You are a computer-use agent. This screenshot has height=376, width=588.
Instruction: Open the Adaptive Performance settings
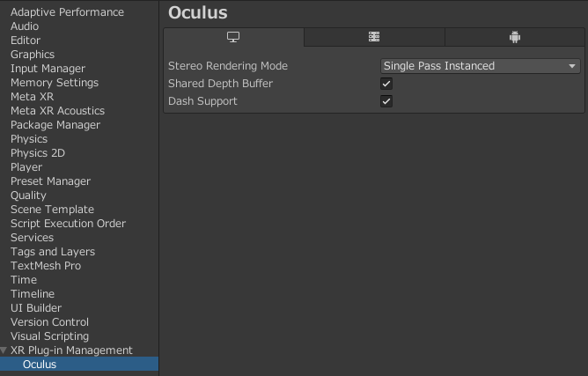point(67,12)
